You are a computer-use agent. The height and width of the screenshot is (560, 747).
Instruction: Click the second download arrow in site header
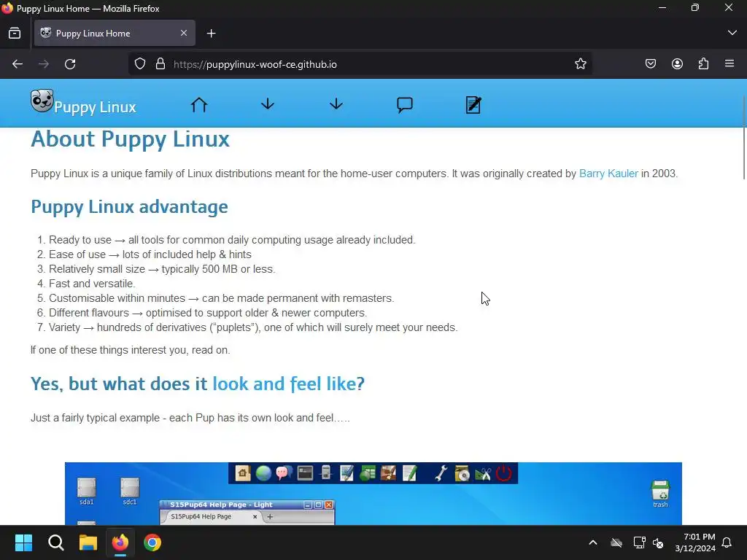pyautogui.click(x=336, y=104)
